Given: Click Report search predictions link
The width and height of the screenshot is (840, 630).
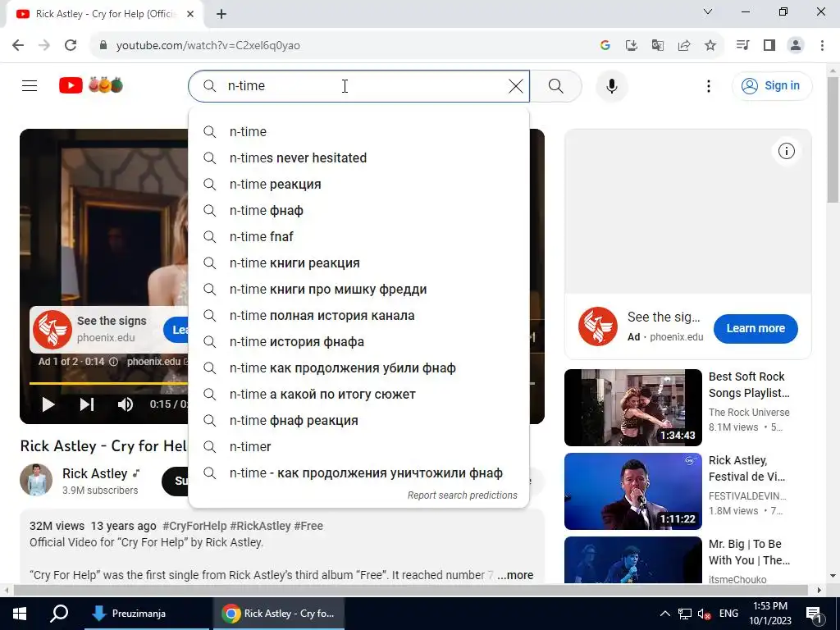Looking at the screenshot, I should (463, 495).
